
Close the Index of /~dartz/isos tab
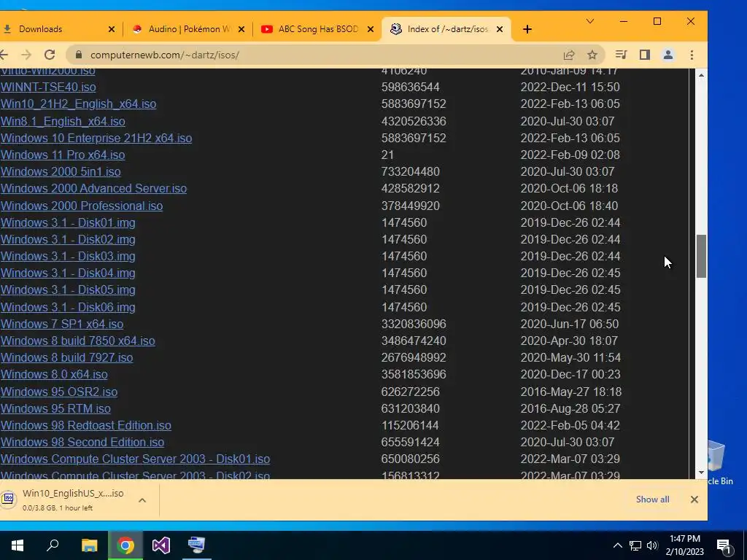[500, 29]
